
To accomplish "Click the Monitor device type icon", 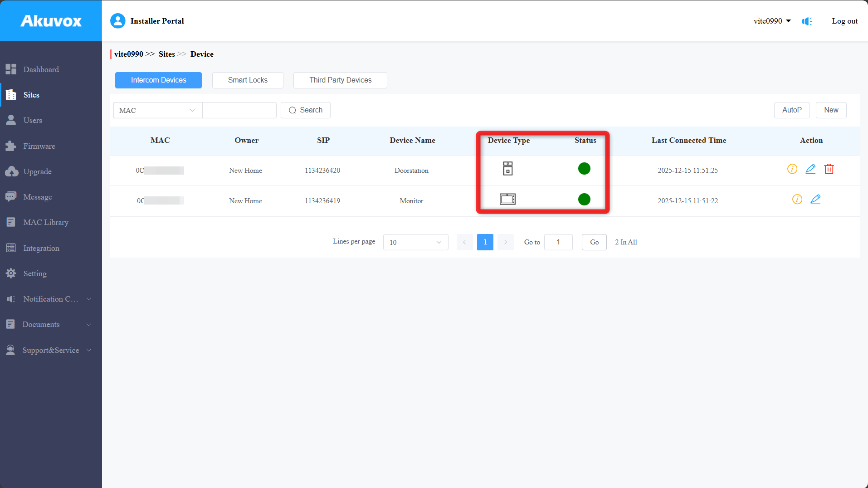I will (x=508, y=199).
